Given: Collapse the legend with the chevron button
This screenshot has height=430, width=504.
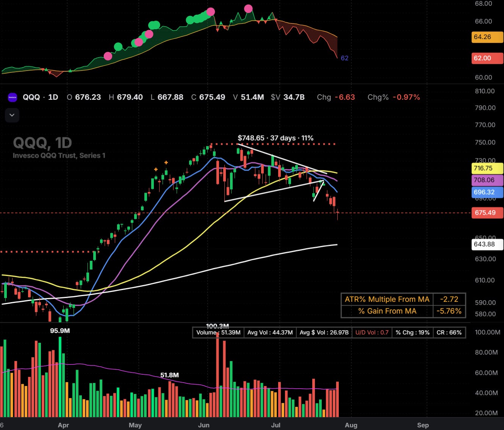Looking at the screenshot, I should [12, 115].
